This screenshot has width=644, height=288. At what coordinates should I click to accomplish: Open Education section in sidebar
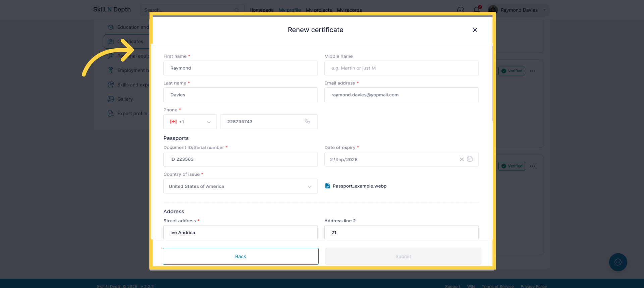tap(133, 27)
